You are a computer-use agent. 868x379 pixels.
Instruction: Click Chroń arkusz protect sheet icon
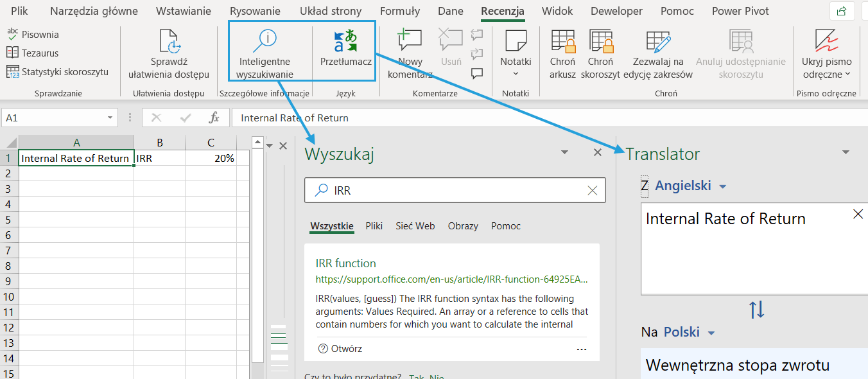click(x=562, y=41)
